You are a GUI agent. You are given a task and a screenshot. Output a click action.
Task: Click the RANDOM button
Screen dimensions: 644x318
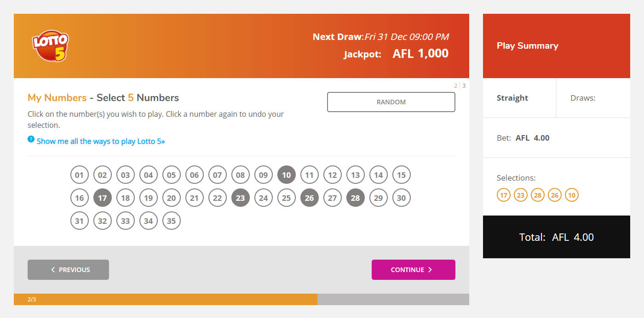391,102
